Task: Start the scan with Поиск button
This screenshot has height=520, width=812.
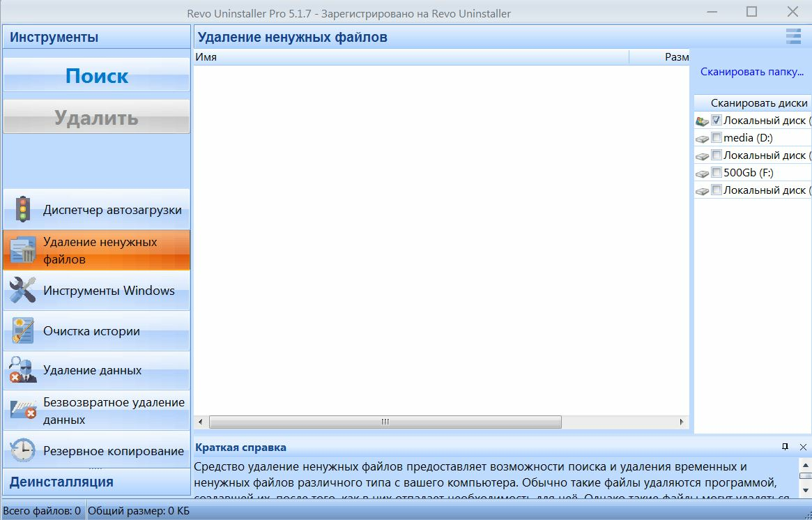Action: pyautogui.click(x=97, y=75)
